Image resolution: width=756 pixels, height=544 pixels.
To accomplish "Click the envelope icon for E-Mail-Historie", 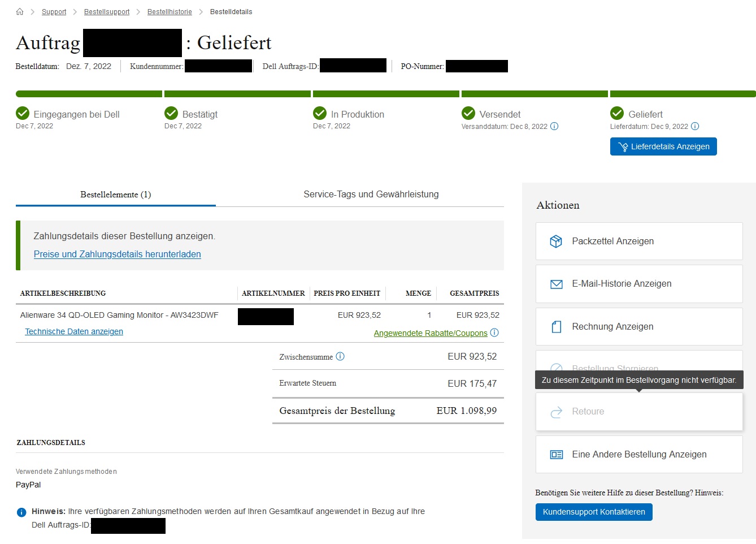I will click(557, 284).
